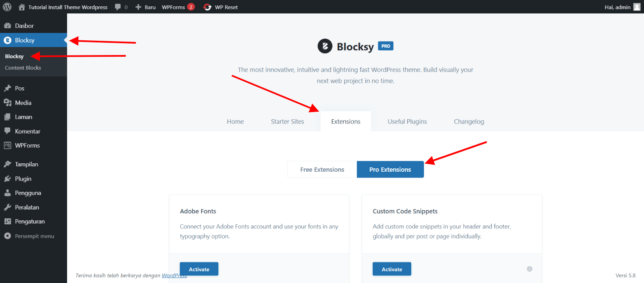This screenshot has height=283, width=644.
Task: Click the info icon on Custom Code Snippets
Action: 529,268
